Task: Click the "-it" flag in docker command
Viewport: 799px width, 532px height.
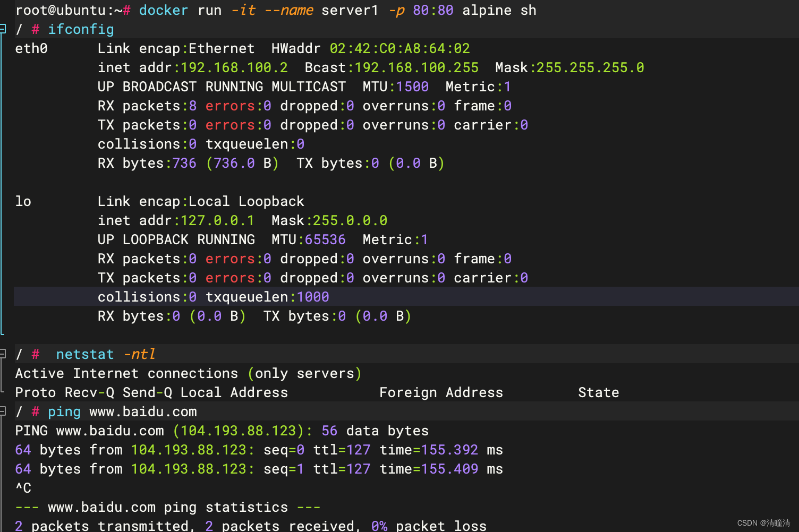Action: coord(243,10)
